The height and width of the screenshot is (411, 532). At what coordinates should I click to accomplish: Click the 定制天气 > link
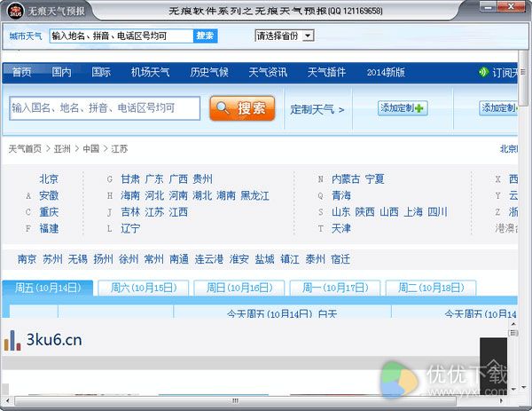point(317,109)
